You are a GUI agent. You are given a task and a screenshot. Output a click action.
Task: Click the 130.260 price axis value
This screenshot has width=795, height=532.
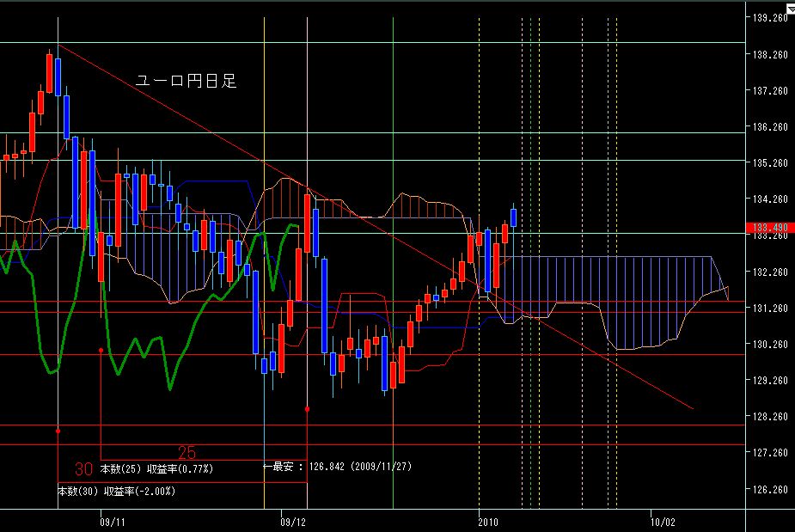770,345
